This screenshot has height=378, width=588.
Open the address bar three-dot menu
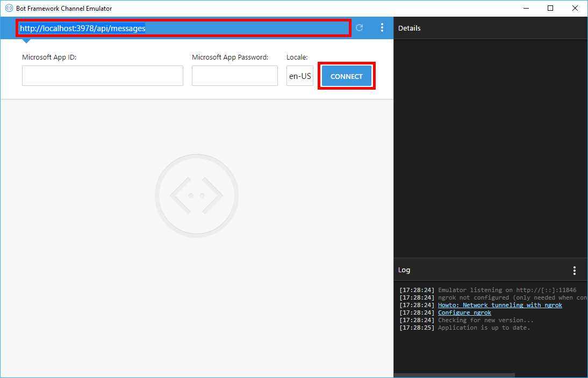382,27
